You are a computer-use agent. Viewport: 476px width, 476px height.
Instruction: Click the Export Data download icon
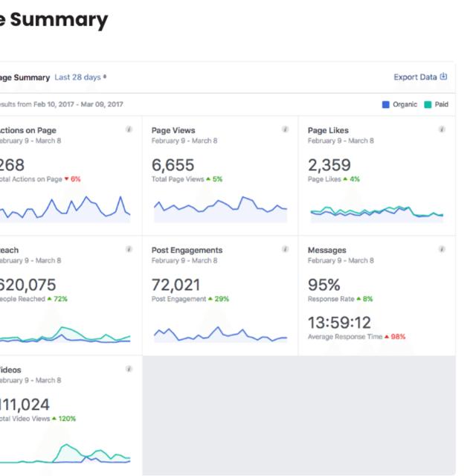pyautogui.click(x=443, y=77)
